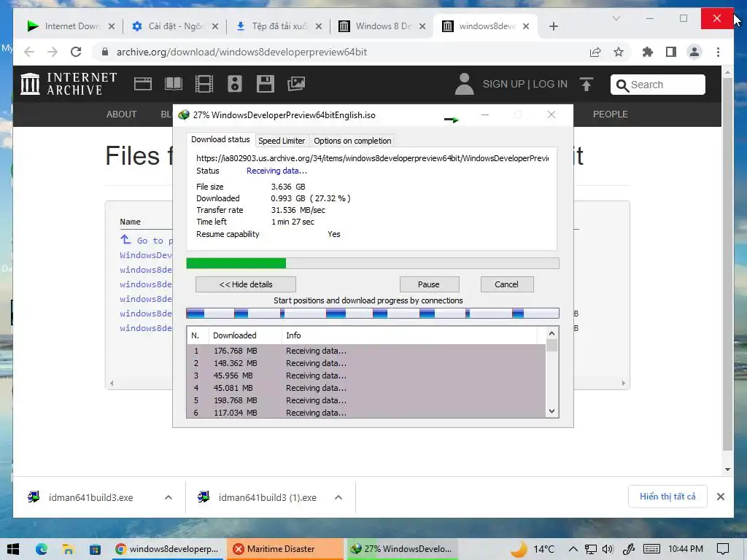Go back in Chrome browser
This screenshot has height=560, width=747.
tap(29, 52)
